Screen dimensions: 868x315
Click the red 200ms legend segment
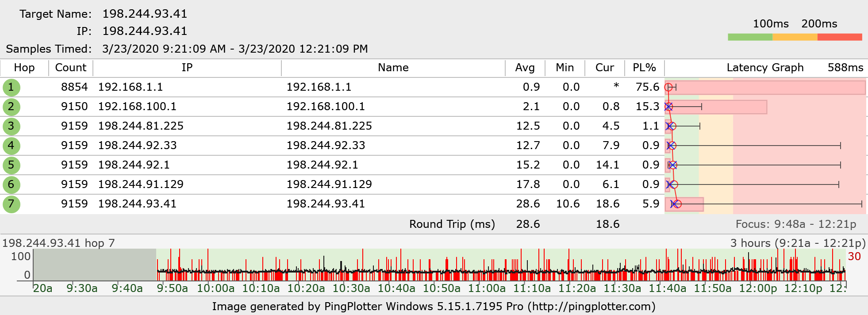[839, 37]
